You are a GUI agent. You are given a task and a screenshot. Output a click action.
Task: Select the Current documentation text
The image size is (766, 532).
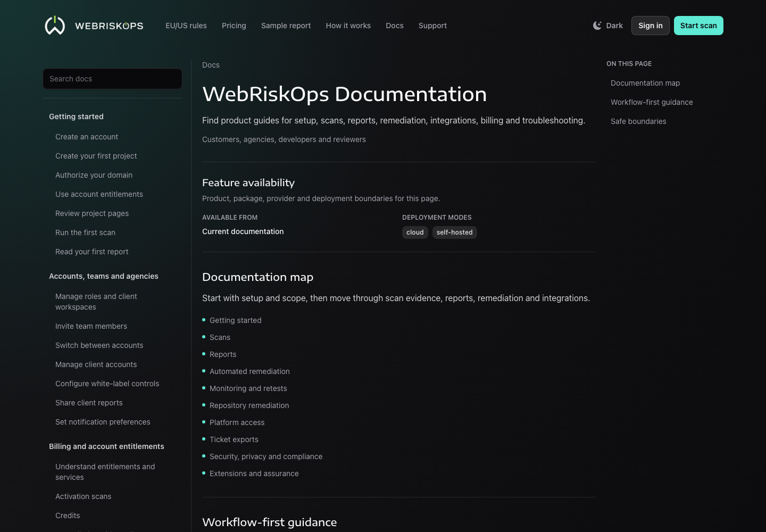[243, 231]
